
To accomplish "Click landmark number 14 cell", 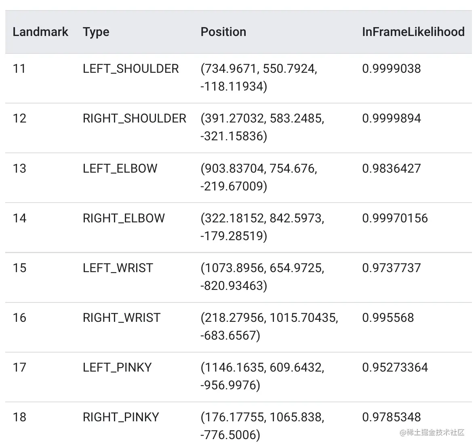I will [x=19, y=218].
